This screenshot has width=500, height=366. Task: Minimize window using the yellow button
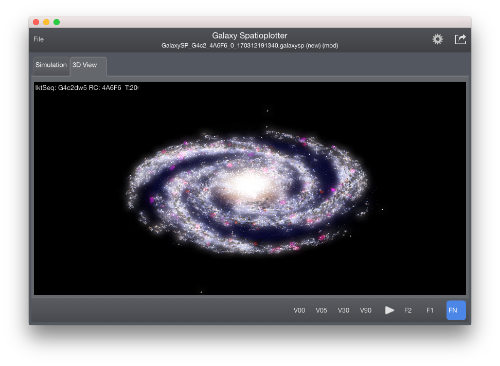(46, 22)
